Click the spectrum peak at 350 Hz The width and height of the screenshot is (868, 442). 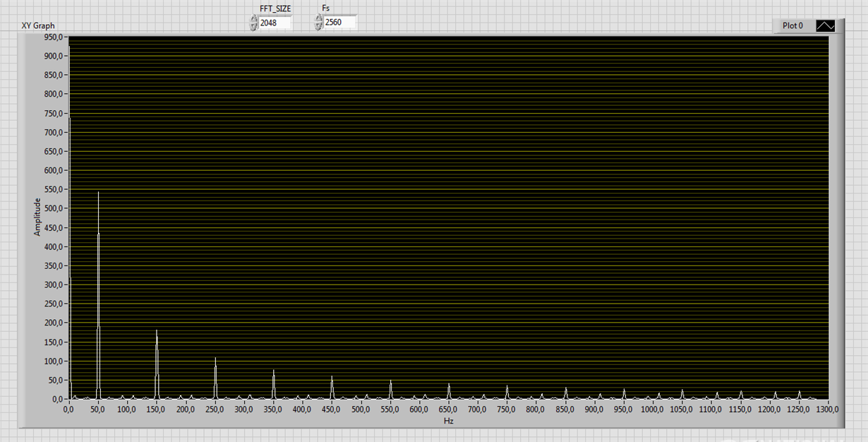[x=273, y=385]
